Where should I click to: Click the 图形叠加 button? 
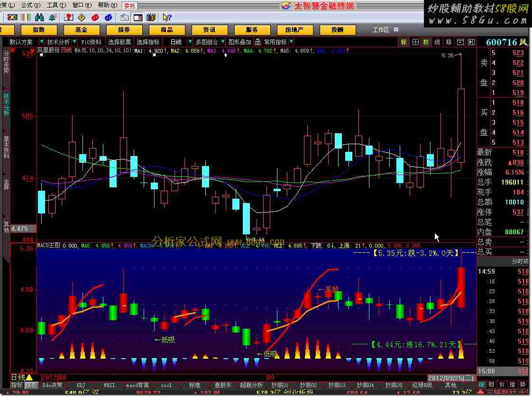[239, 42]
